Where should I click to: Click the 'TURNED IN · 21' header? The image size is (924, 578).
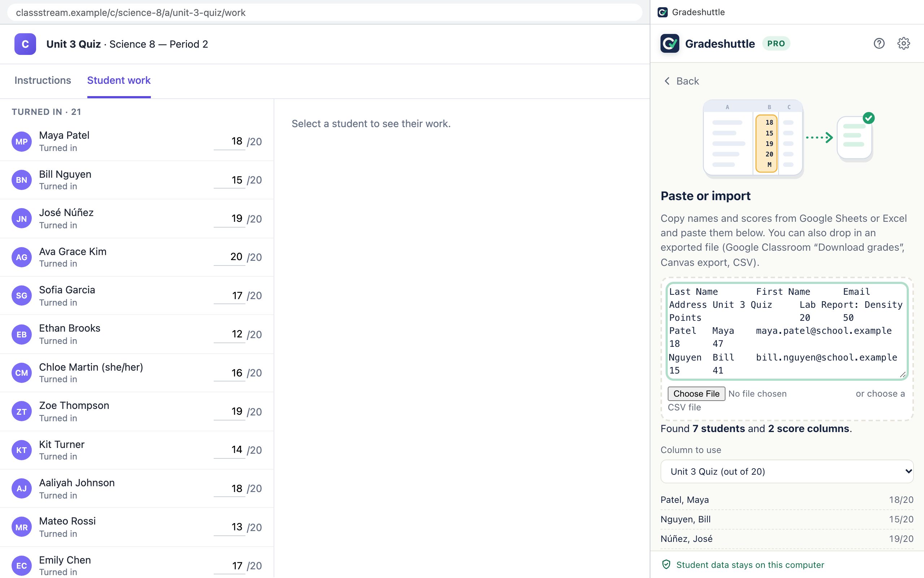(x=46, y=112)
